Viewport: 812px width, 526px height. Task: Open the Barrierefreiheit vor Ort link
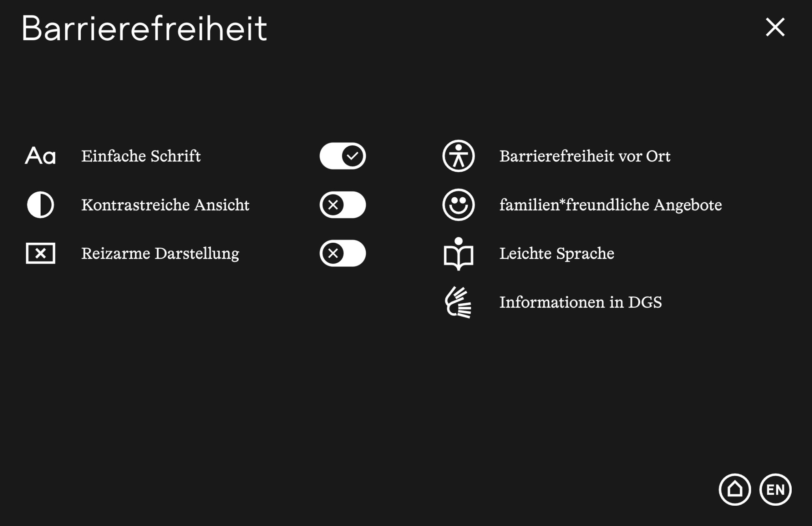pos(585,156)
